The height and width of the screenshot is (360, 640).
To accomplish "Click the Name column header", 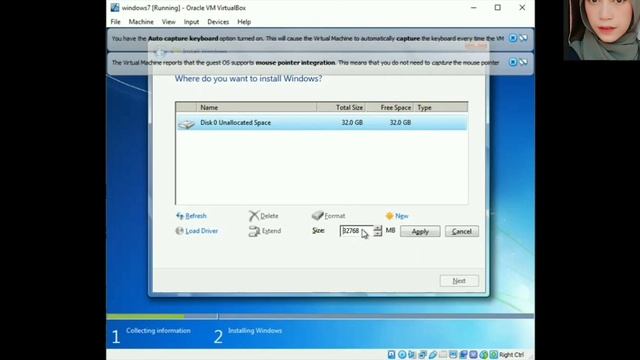I will click(256, 107).
